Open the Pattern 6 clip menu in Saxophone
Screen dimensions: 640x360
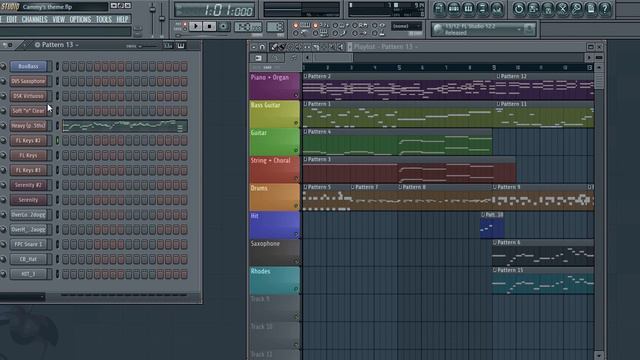click(x=495, y=242)
